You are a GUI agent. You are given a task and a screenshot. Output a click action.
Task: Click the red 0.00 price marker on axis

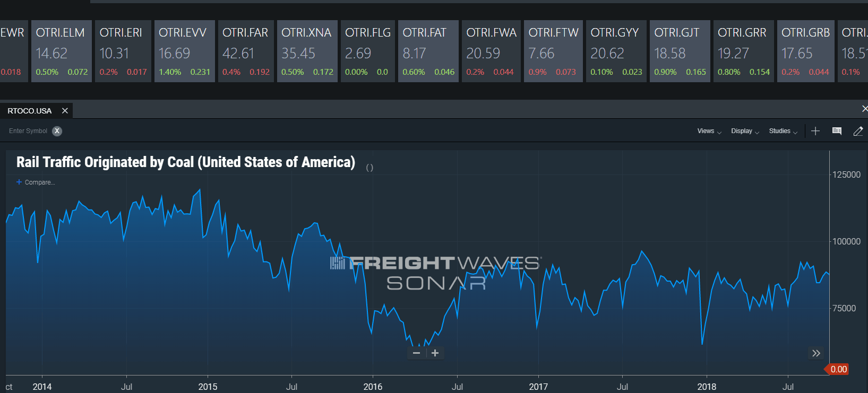838,369
